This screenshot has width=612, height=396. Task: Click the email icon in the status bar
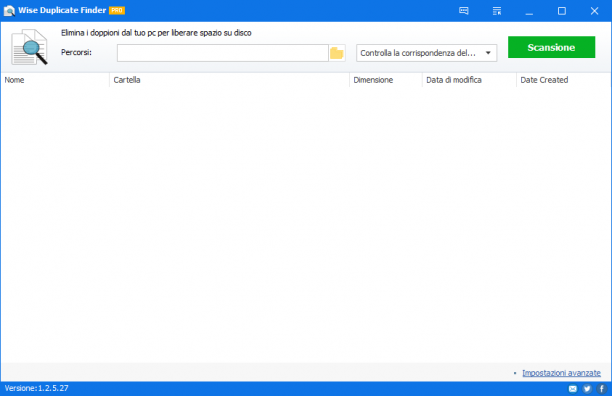(573, 389)
